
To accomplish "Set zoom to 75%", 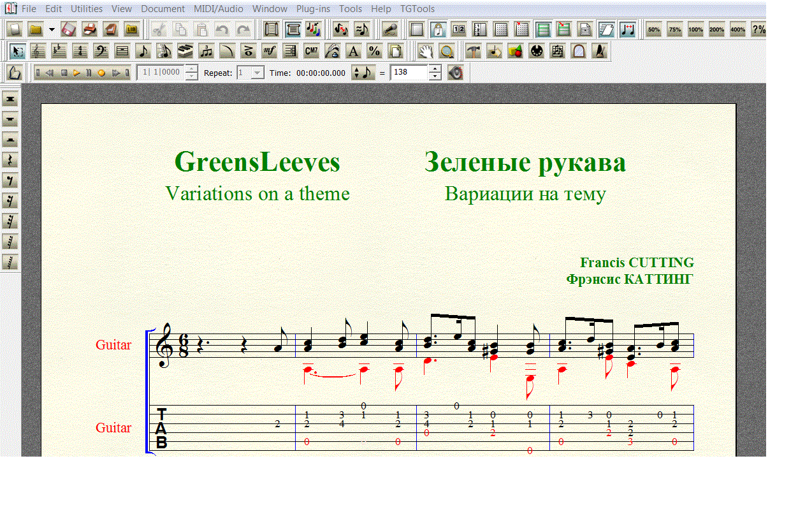I will coord(675,29).
